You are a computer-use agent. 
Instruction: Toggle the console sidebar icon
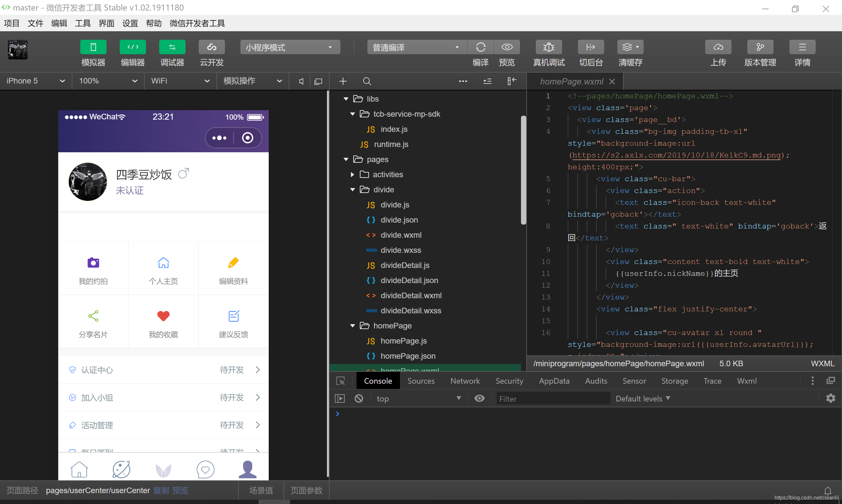coord(340,398)
